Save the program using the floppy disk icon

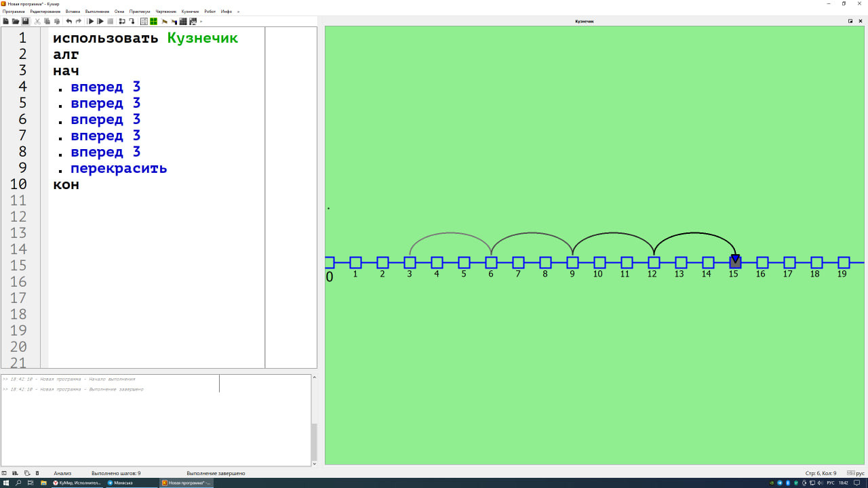pos(25,22)
